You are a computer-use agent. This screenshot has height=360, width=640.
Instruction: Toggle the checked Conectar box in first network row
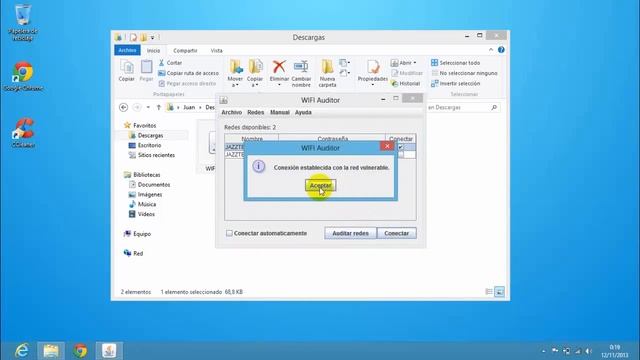[x=400, y=147]
